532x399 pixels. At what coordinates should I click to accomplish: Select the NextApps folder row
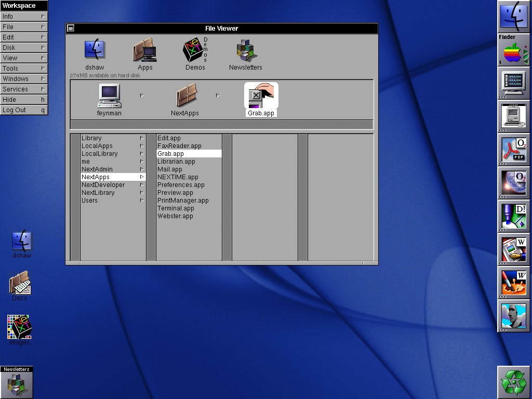point(113,177)
